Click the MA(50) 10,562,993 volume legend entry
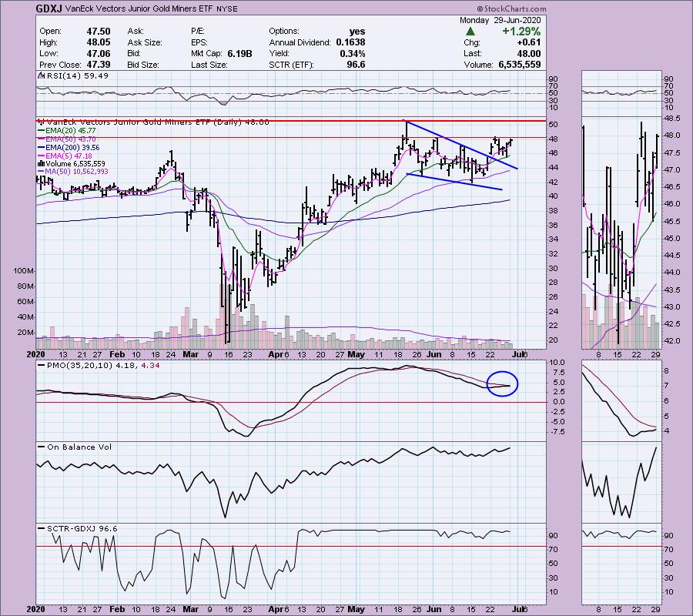The height and width of the screenshot is (616, 693). (73, 172)
